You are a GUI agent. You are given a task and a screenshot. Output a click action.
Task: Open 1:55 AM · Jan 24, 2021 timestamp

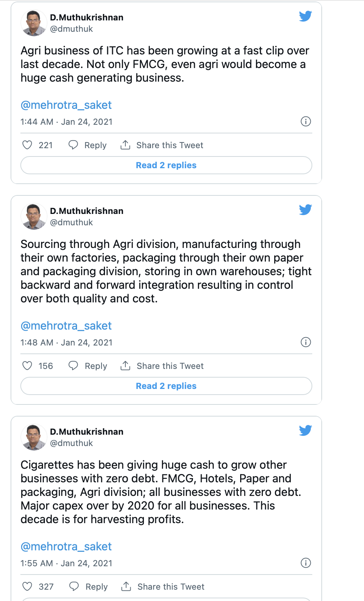pyautogui.click(x=66, y=563)
